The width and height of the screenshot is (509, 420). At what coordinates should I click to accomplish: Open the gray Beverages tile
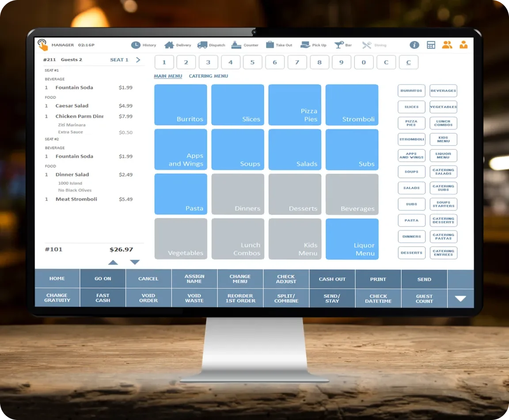point(352,194)
